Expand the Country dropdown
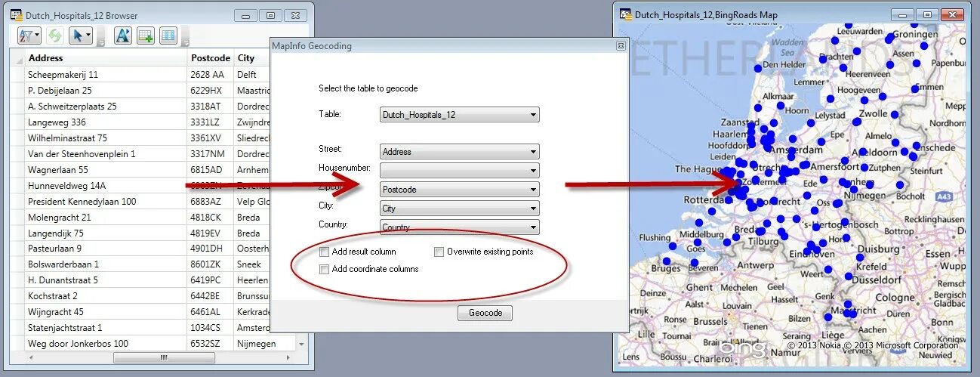Image resolution: width=980 pixels, height=377 pixels. pos(459,227)
